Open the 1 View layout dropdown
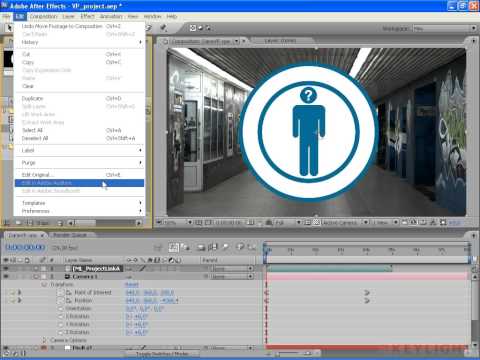 pos(384,222)
